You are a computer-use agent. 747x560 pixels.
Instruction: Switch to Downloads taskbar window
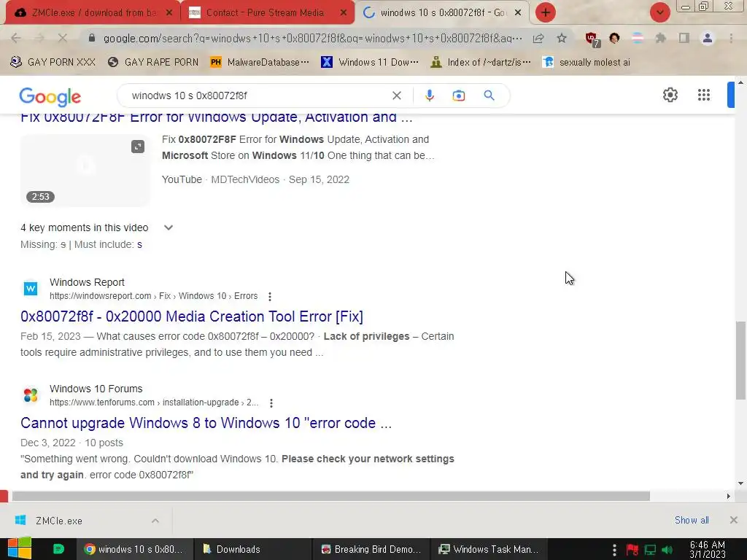point(253,549)
